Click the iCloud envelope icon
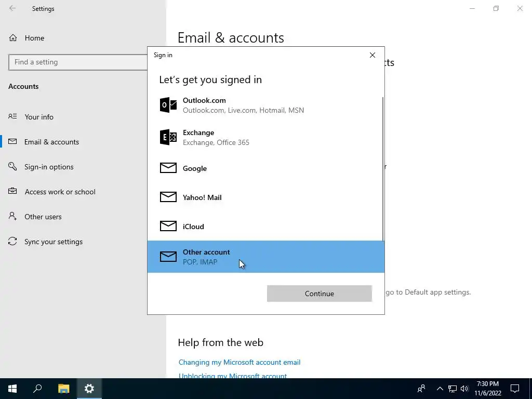 (168, 226)
